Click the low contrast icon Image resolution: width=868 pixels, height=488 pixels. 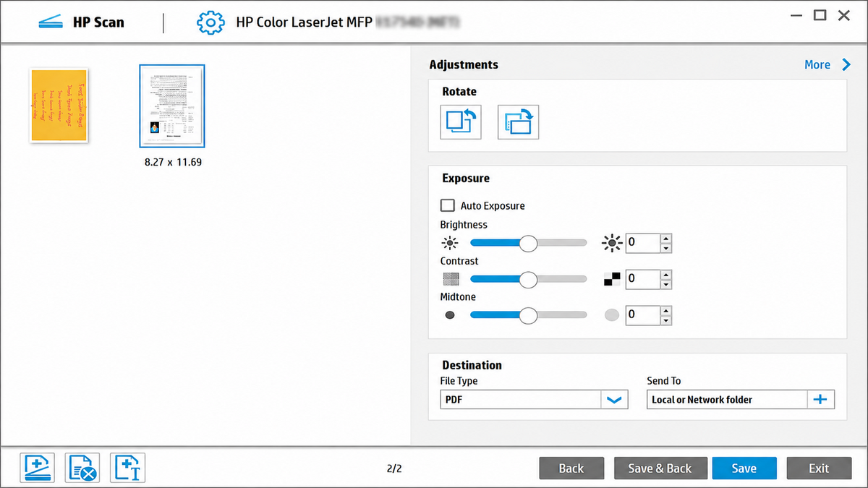[450, 278]
